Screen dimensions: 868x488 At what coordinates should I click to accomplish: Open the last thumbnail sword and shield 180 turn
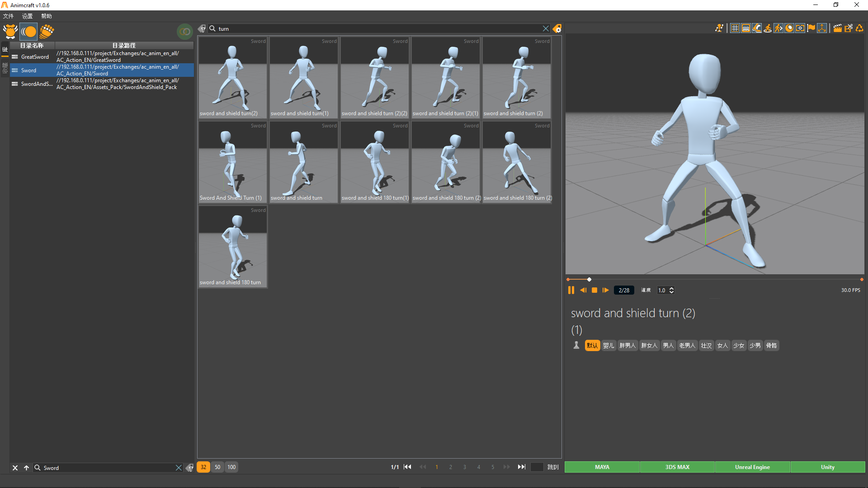pyautogui.click(x=233, y=246)
